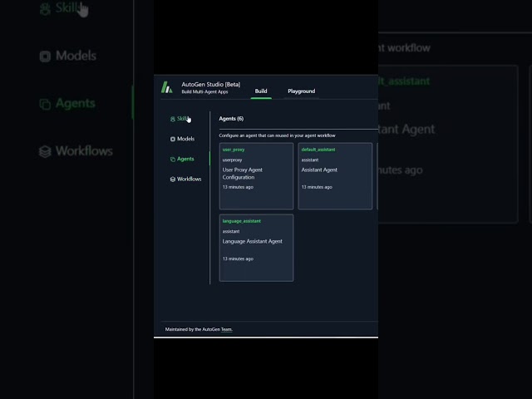This screenshot has height=399, width=532.
Task: Open the language_assistant agent card
Action: pyautogui.click(x=256, y=248)
